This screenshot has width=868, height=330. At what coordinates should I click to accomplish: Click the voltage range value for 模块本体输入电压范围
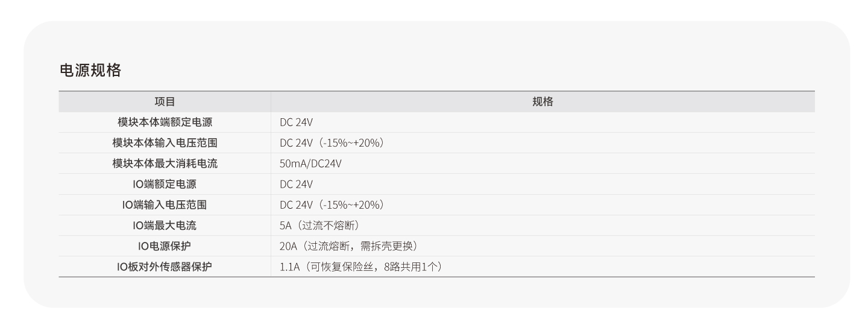(x=332, y=143)
